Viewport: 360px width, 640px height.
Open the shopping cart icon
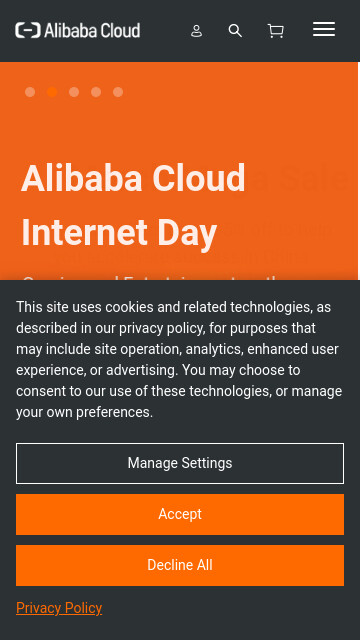(x=276, y=31)
